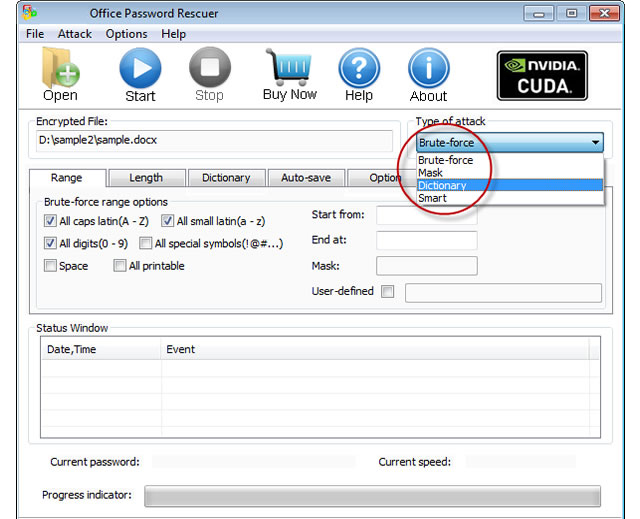Screen dimensions: 640x519
Task: Click the User-defined characters text field
Action: click(503, 293)
